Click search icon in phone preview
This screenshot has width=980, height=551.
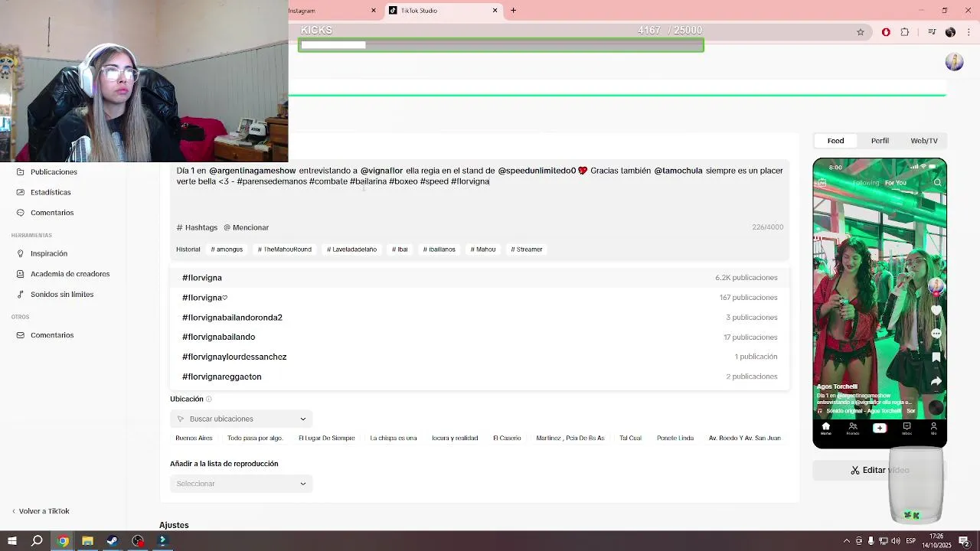click(937, 183)
